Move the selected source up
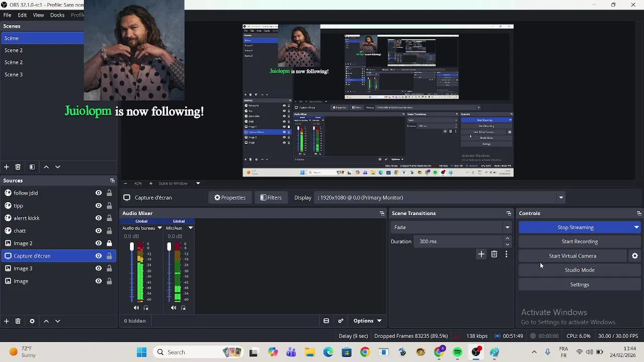 point(46,321)
